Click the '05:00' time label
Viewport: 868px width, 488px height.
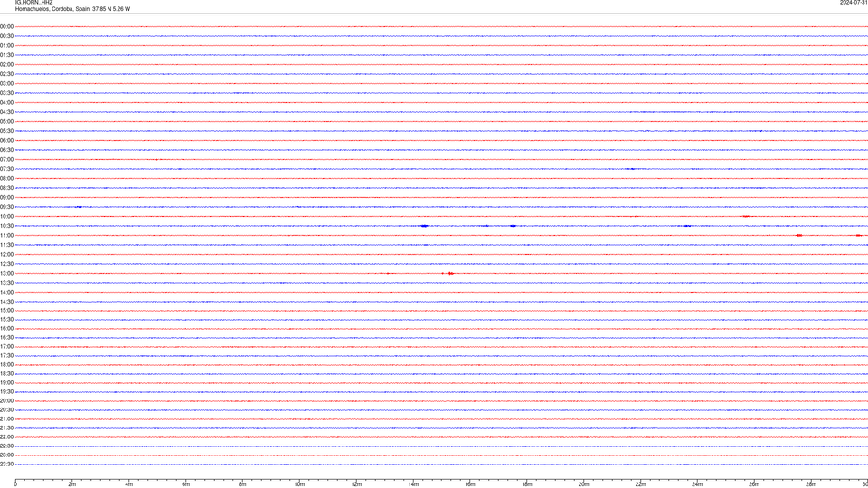(6, 121)
